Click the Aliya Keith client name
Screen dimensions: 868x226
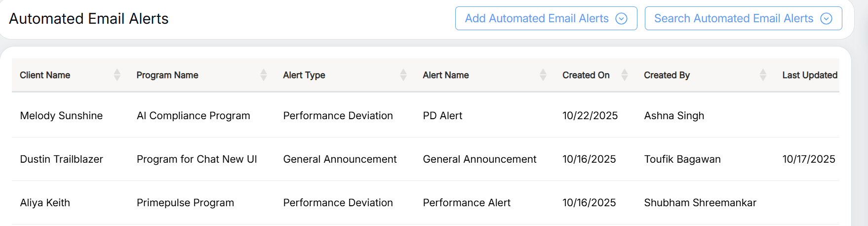(45, 203)
